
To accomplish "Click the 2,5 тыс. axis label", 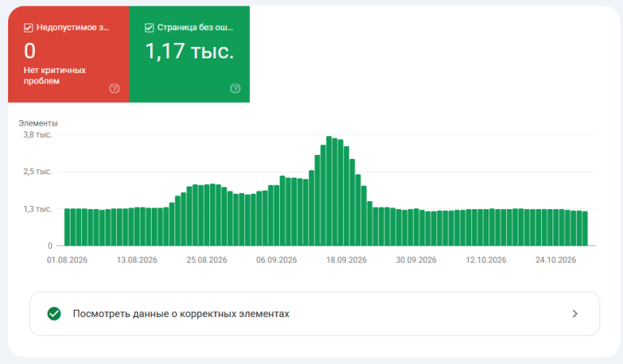I will coord(37,172).
